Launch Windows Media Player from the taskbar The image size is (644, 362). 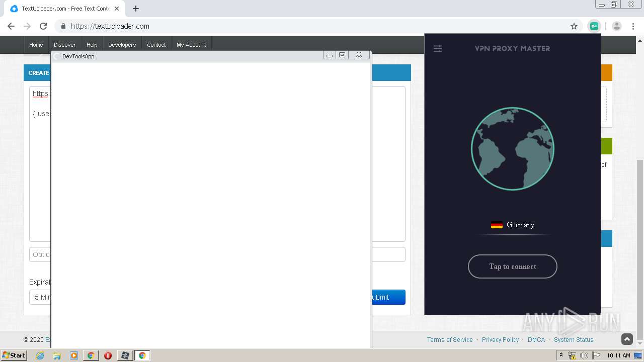[x=74, y=355]
